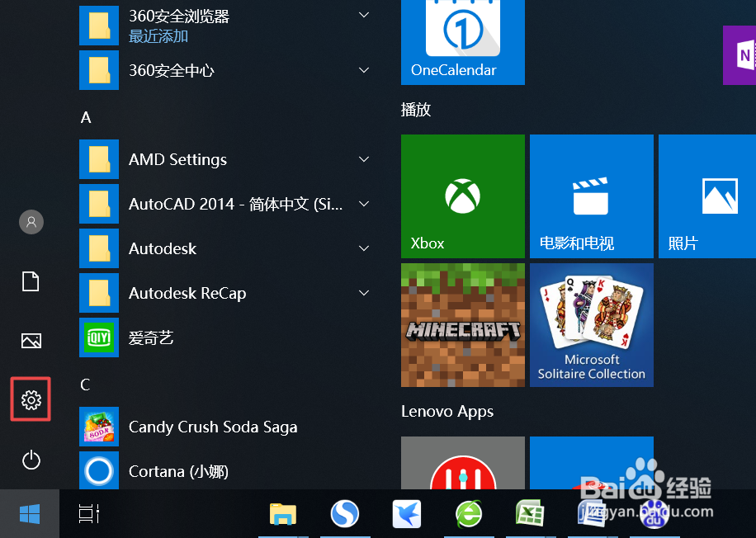Click the letter A group header
The width and height of the screenshot is (756, 538).
pos(86,117)
